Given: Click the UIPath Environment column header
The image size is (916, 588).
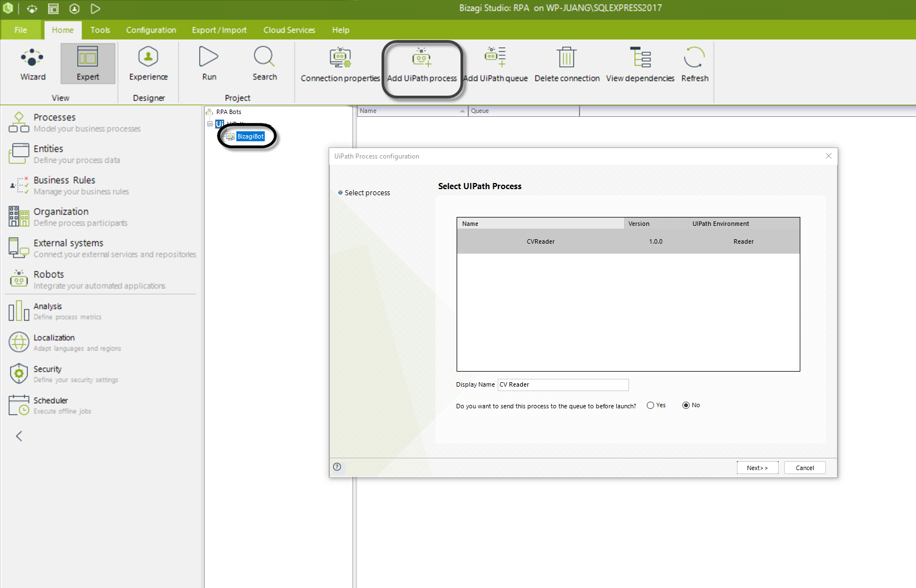Looking at the screenshot, I should click(x=744, y=224).
